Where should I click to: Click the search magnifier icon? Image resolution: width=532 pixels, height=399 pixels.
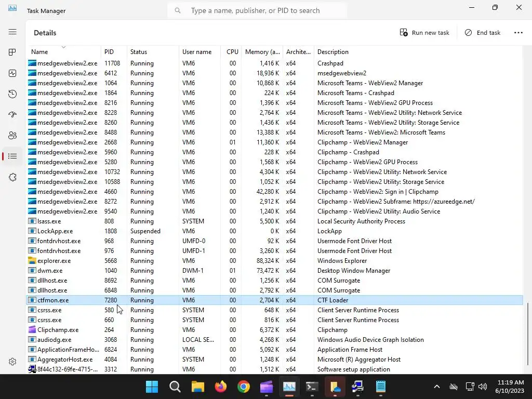point(178,10)
